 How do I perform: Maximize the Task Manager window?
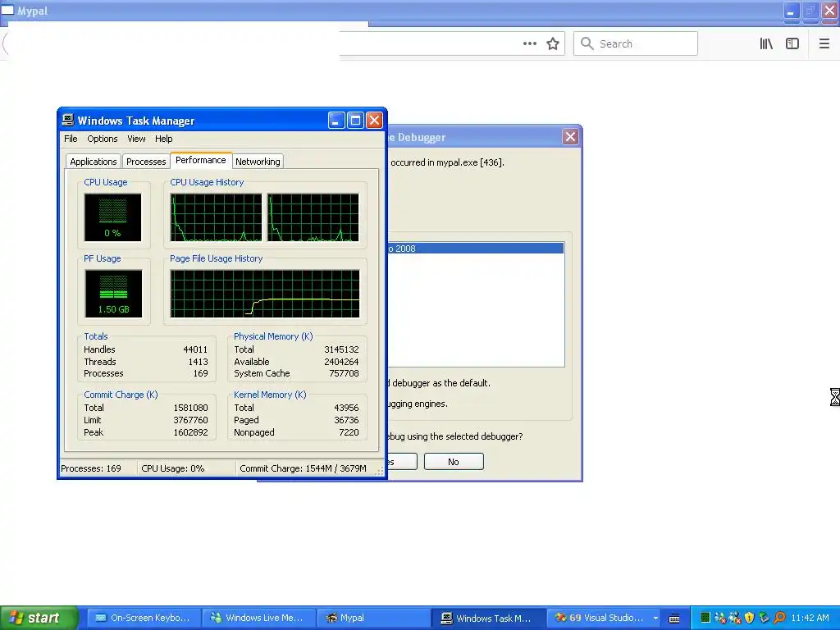point(355,120)
